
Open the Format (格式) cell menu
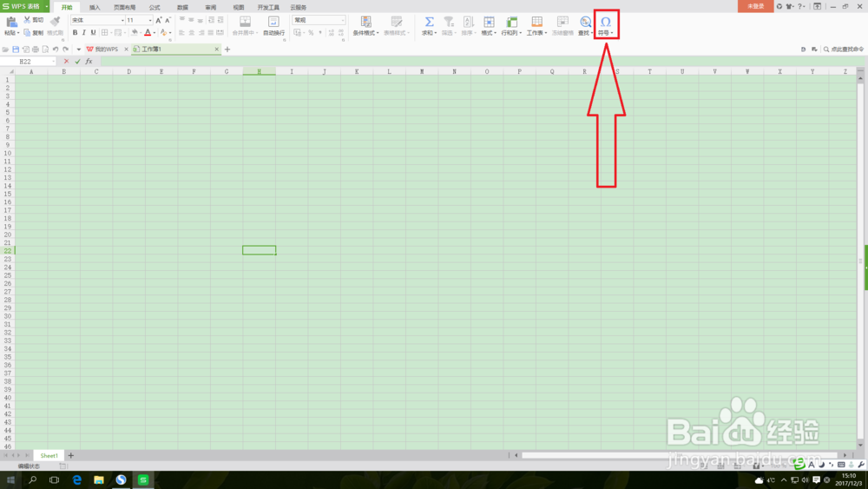[x=489, y=25]
